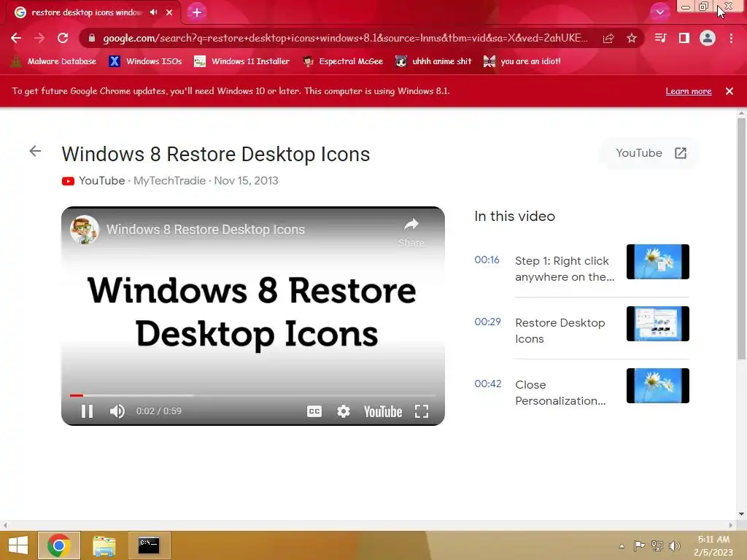The width and height of the screenshot is (747, 560).
Task: Click the channel avatar in video player
Action: click(x=85, y=230)
